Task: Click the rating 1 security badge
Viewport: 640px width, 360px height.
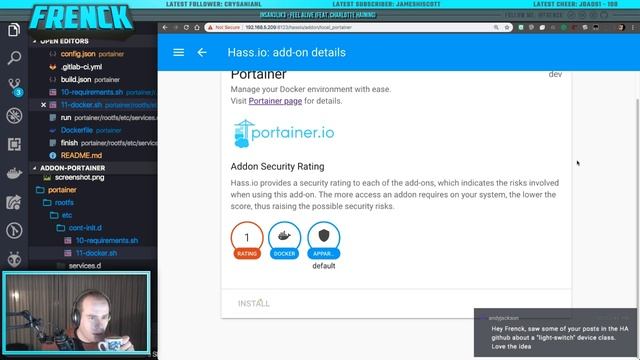Action: (247, 241)
